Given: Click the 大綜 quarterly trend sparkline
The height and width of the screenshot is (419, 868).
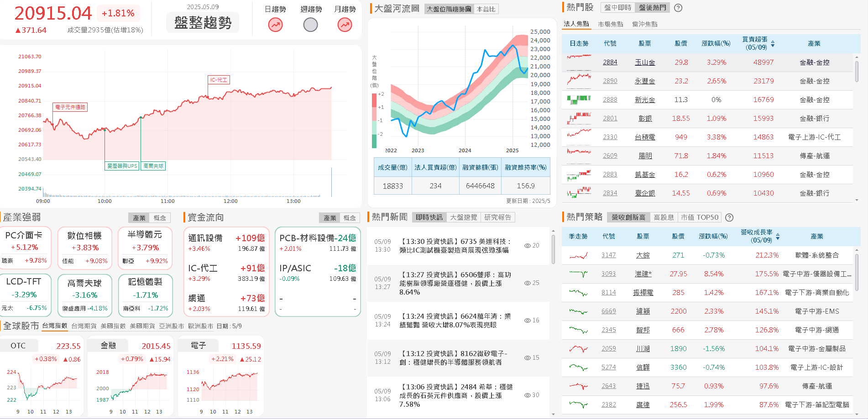Looking at the screenshot, I should pos(578,255).
